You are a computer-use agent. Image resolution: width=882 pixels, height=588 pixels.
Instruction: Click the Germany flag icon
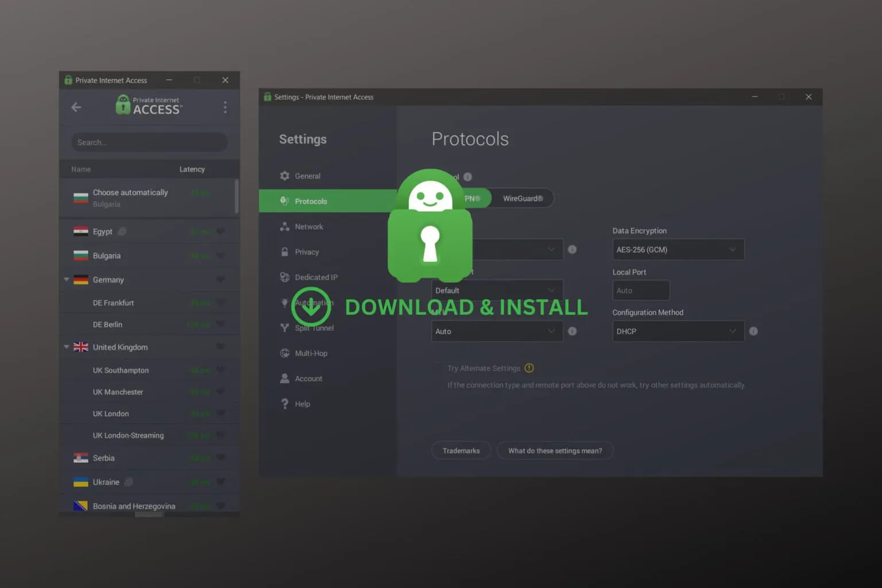pyautogui.click(x=81, y=280)
